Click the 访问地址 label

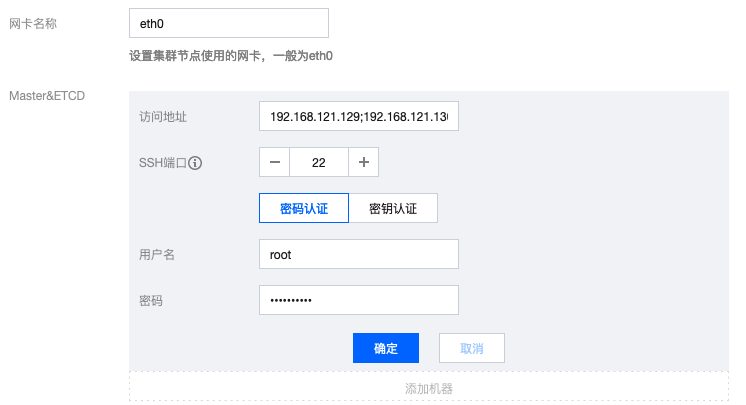(x=163, y=117)
